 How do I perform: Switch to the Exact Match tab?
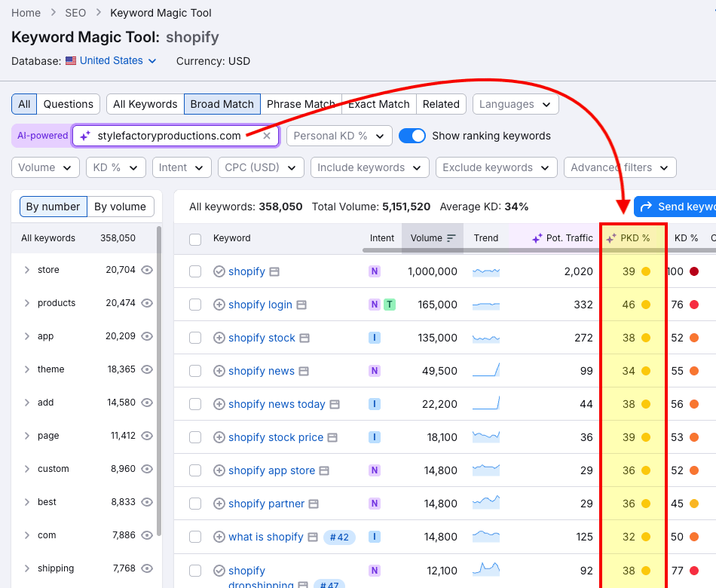point(379,104)
